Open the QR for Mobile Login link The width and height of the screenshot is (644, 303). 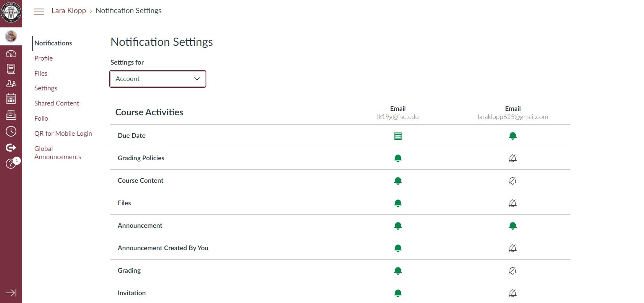(x=63, y=133)
